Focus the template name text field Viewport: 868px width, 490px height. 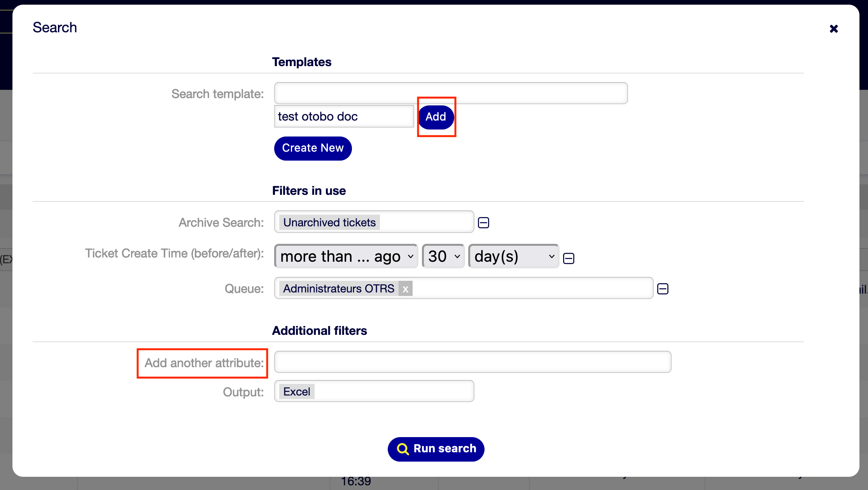344,116
